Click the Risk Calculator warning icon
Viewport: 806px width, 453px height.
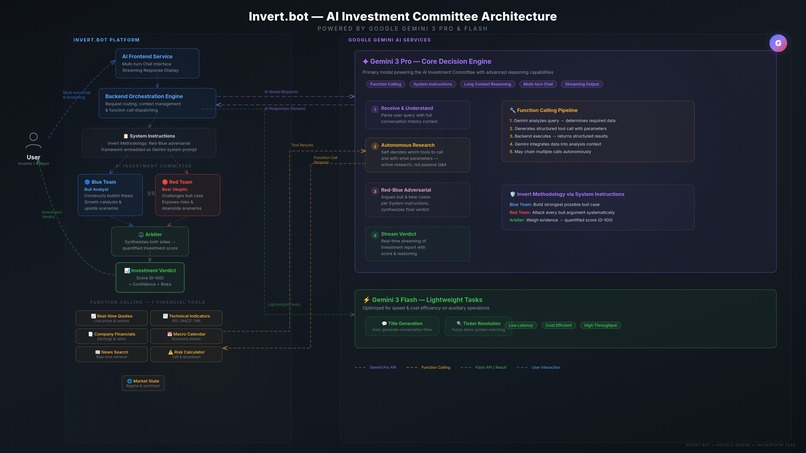[171, 352]
